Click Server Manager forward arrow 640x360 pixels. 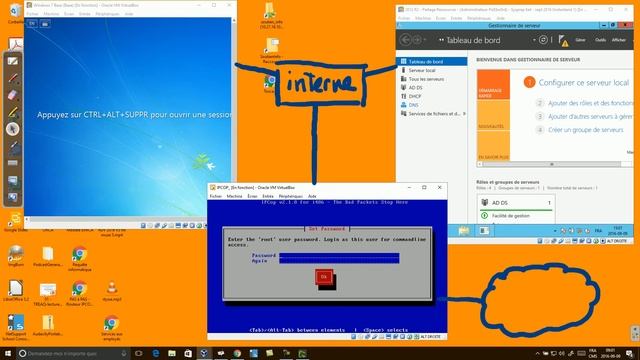coord(417,40)
